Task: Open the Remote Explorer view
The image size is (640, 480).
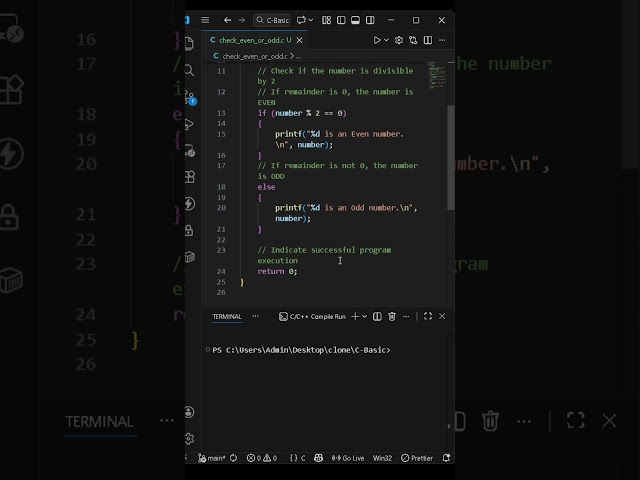Action: (190, 151)
